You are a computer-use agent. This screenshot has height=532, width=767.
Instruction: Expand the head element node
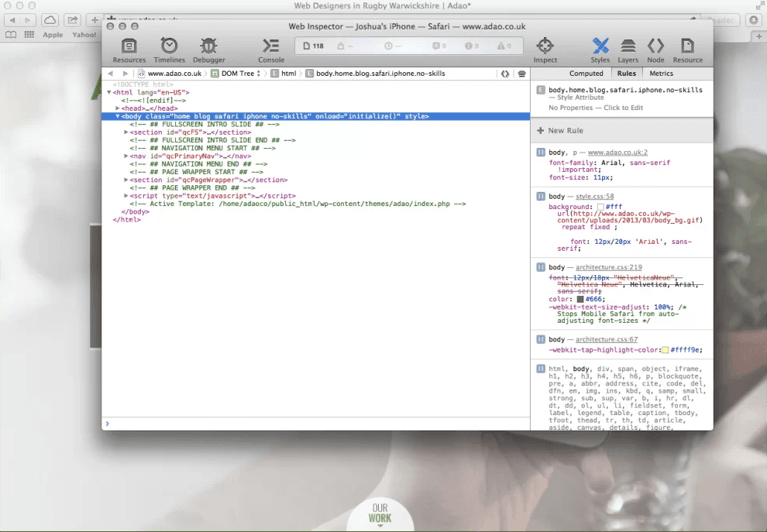pyautogui.click(x=118, y=108)
